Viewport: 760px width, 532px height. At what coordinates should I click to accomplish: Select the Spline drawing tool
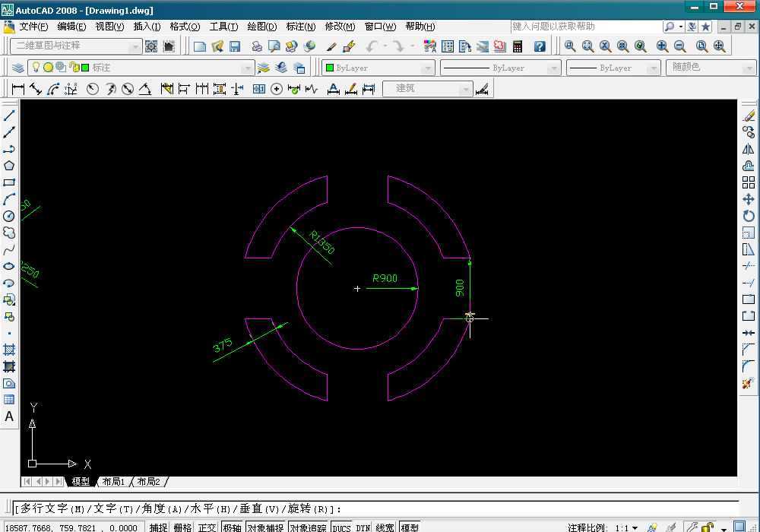pyautogui.click(x=9, y=249)
